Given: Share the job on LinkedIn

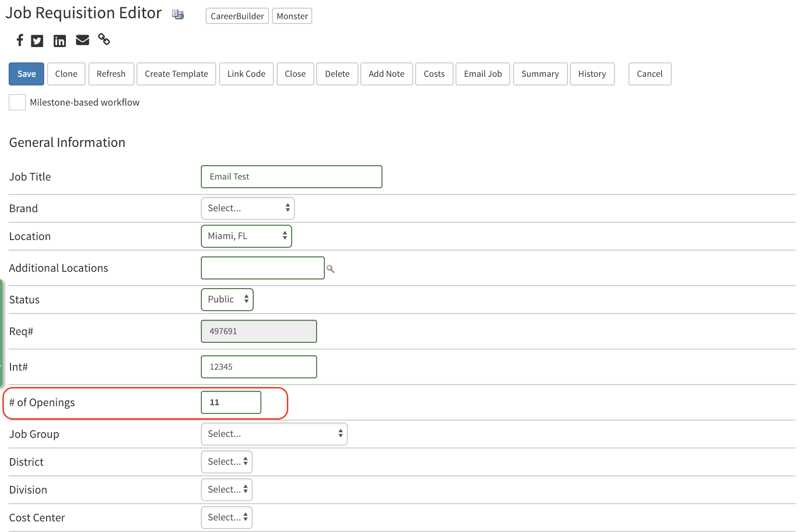Looking at the screenshot, I should [x=60, y=40].
